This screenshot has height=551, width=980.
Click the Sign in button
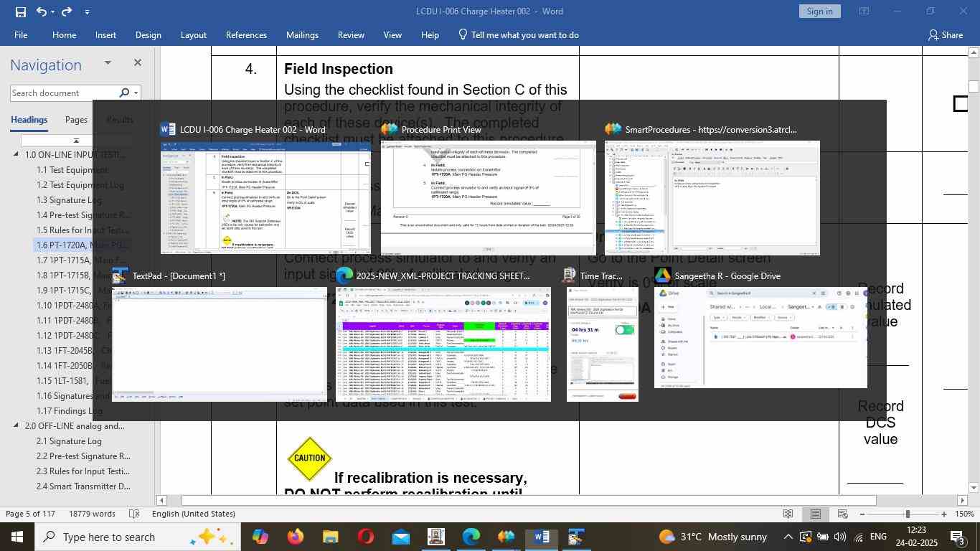click(x=819, y=11)
